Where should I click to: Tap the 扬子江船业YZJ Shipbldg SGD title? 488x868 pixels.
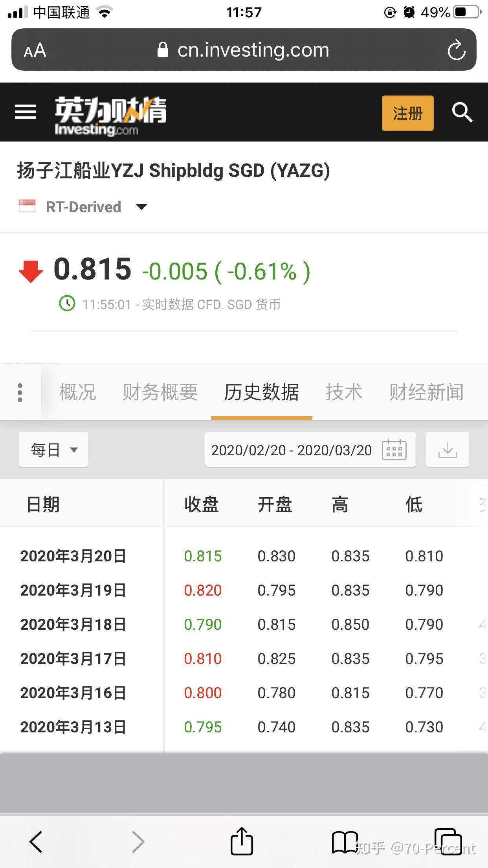click(173, 171)
